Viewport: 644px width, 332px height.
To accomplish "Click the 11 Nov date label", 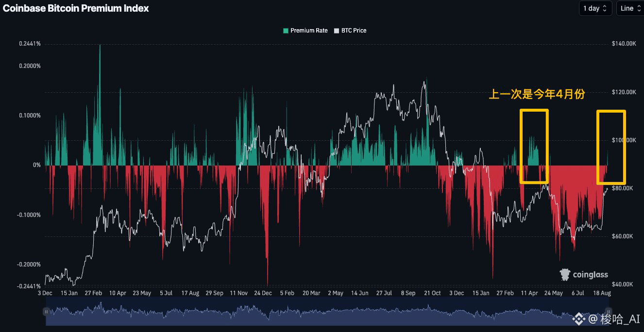I will coord(239,293).
